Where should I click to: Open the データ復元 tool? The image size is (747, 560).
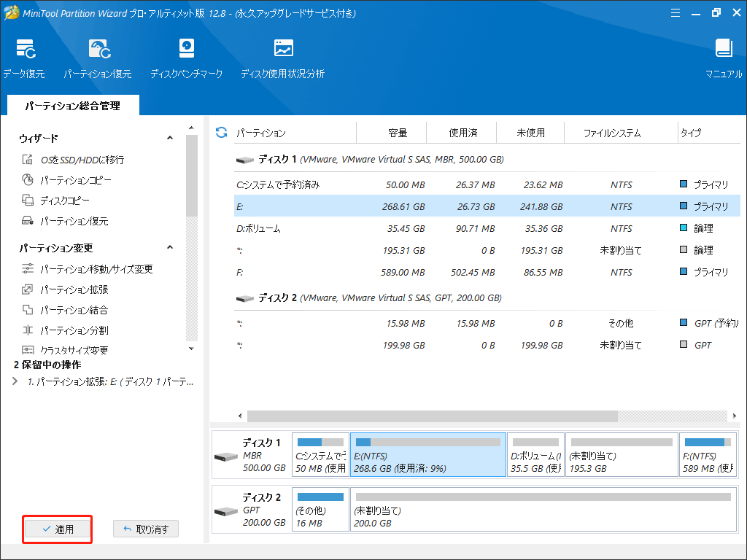pos(24,58)
